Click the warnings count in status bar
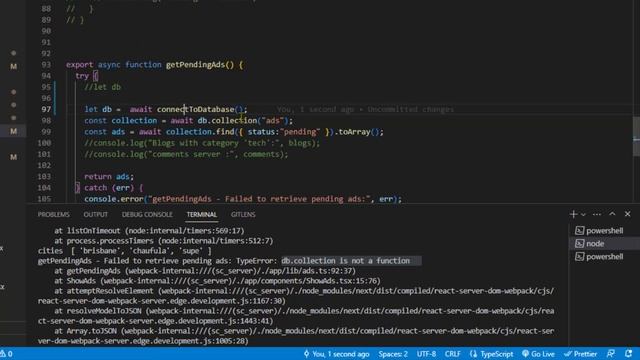The image size is (640, 360). 6,354
